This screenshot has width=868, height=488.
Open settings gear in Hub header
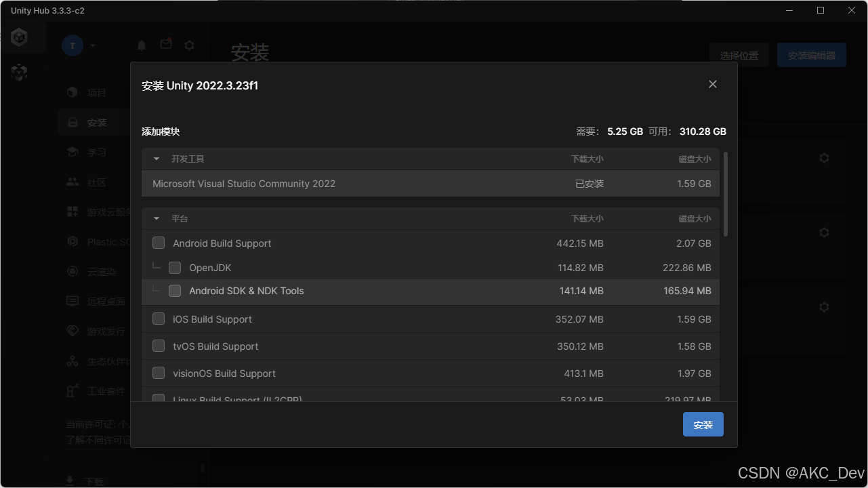tap(190, 45)
